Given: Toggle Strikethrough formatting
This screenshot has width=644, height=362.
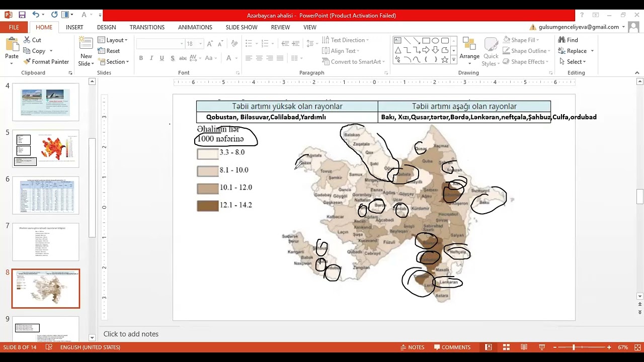Looking at the screenshot, I should 183,58.
